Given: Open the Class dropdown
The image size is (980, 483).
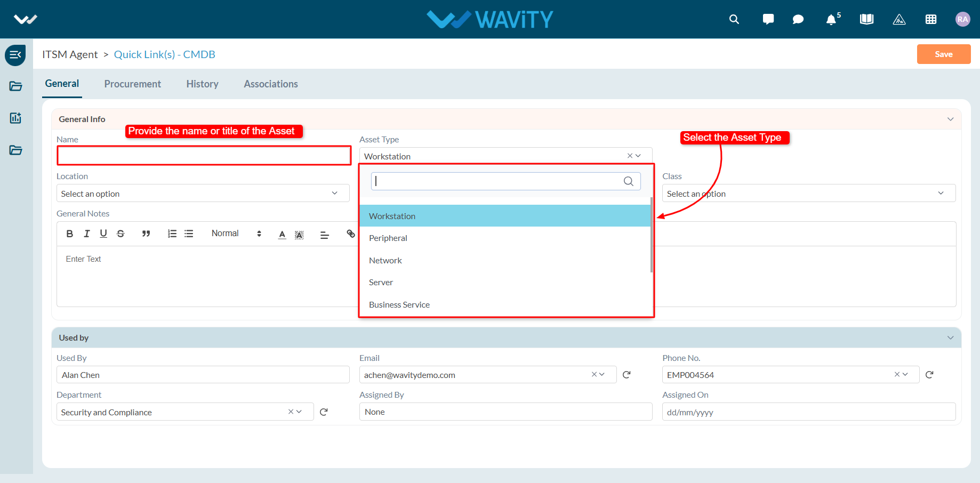Looking at the screenshot, I should click(808, 193).
